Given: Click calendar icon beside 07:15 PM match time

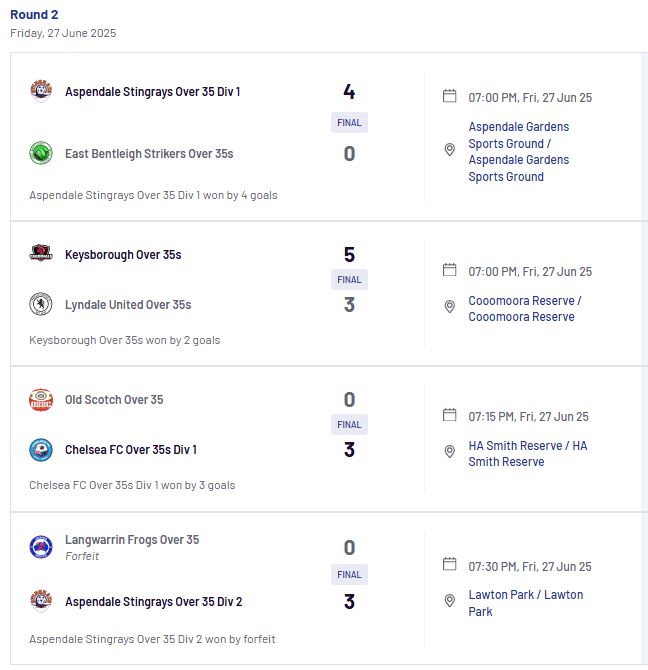Looking at the screenshot, I should (x=449, y=415).
